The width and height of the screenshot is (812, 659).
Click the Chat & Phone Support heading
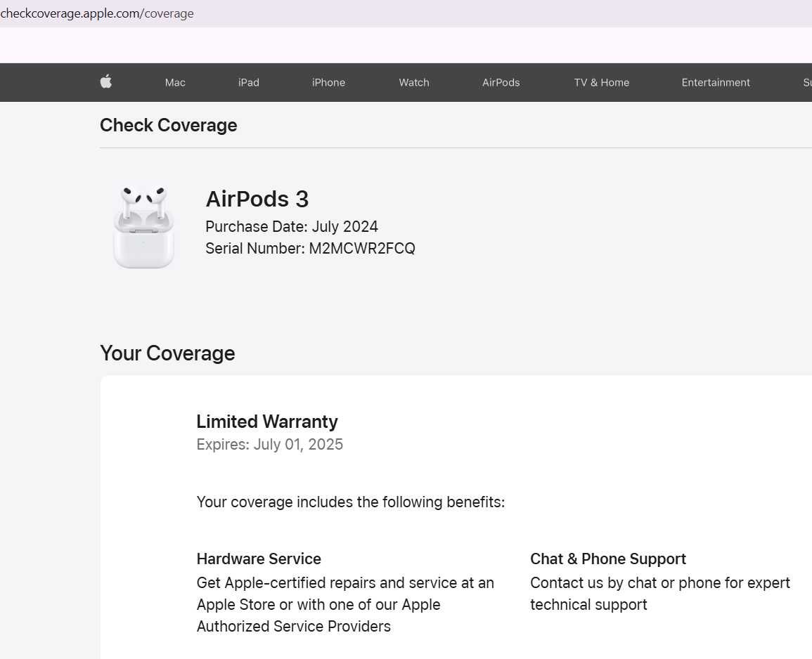608,559
